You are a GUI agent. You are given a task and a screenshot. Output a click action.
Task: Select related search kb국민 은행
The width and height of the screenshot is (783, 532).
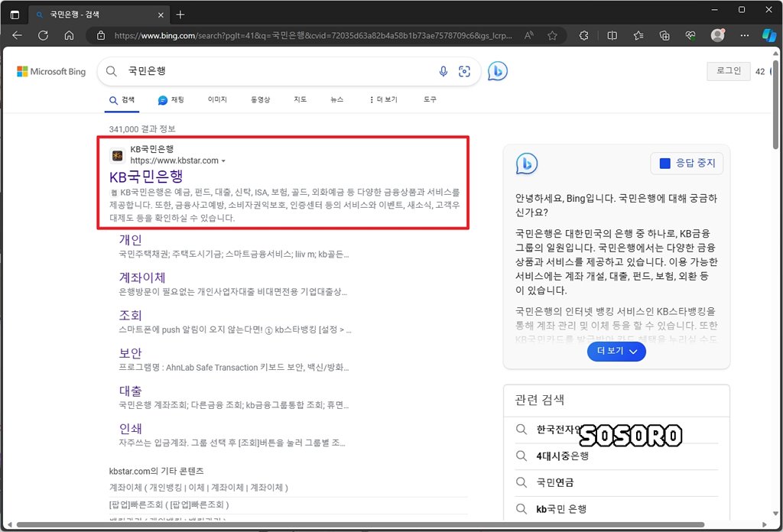pyautogui.click(x=560, y=509)
